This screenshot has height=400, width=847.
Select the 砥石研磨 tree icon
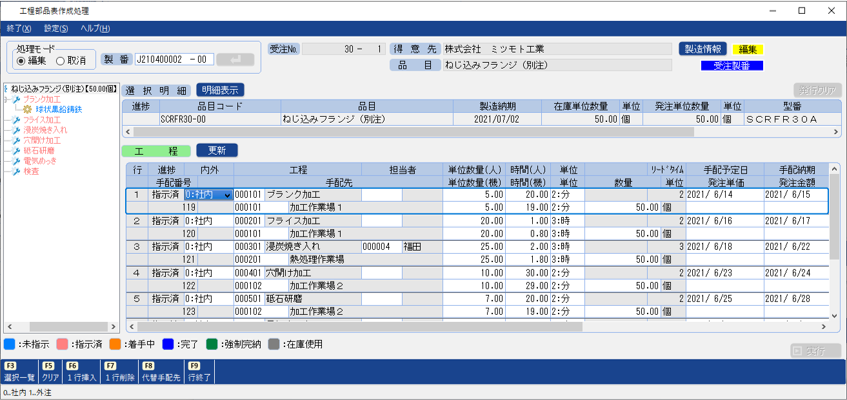pos(16,151)
